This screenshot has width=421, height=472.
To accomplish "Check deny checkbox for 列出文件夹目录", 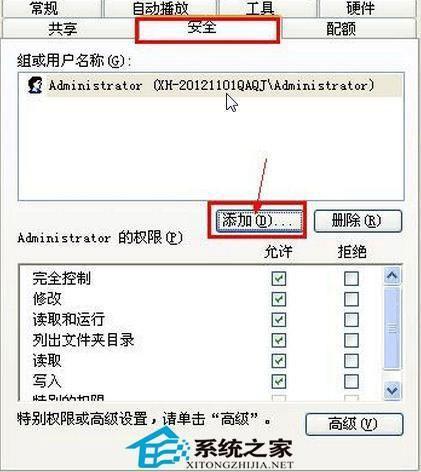I will point(351,340).
